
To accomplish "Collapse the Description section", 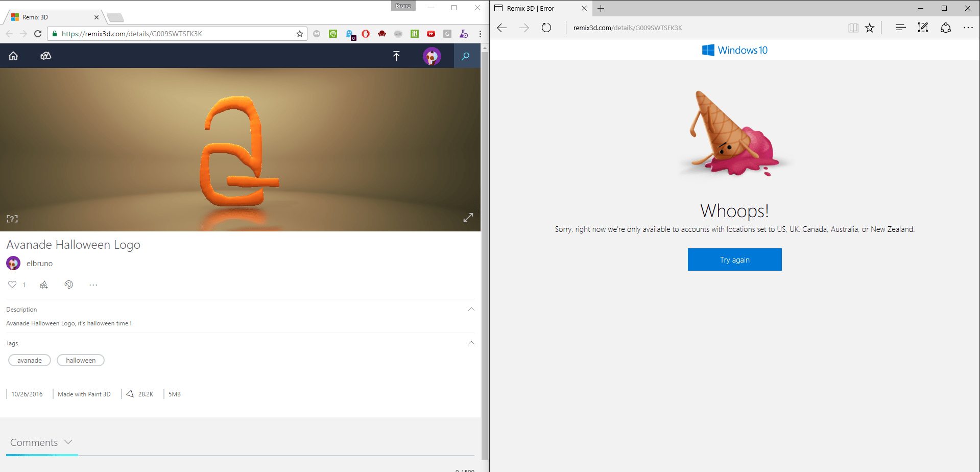I will [471, 309].
